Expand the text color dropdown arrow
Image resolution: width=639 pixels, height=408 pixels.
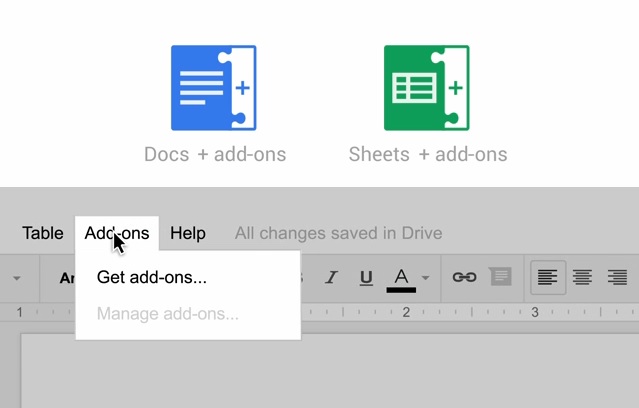pyautogui.click(x=426, y=278)
